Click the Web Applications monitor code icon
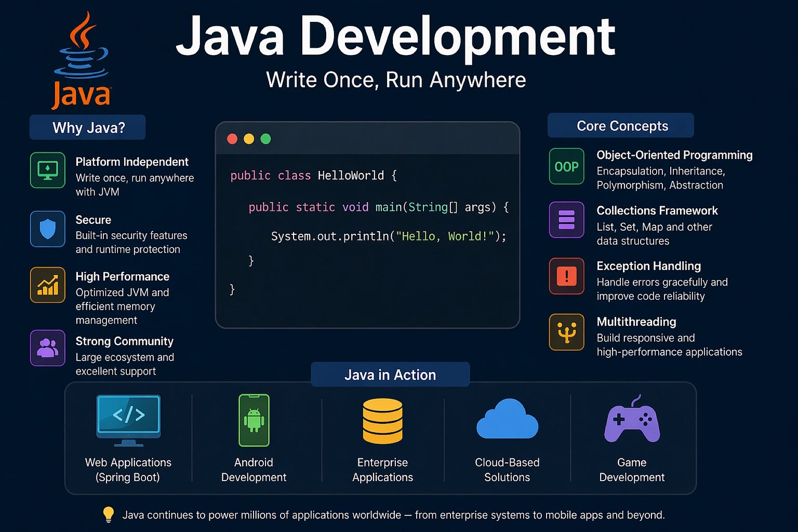Image resolution: width=798 pixels, height=532 pixels. coord(128,420)
